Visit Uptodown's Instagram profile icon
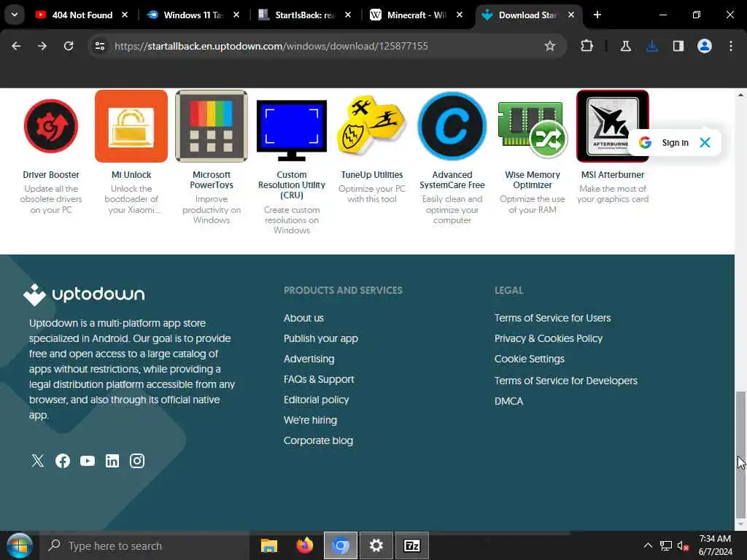Viewport: 747px width, 560px height. pos(137,461)
